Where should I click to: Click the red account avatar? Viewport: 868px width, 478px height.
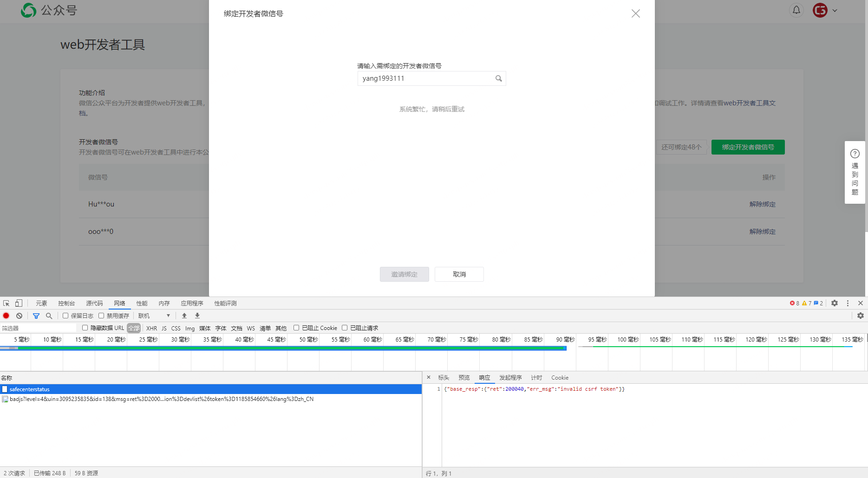(820, 10)
